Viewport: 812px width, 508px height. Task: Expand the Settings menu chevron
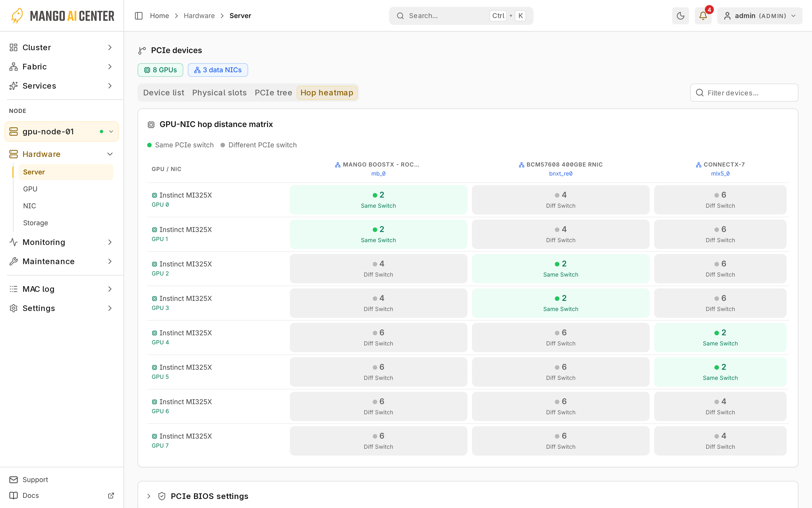tap(110, 308)
